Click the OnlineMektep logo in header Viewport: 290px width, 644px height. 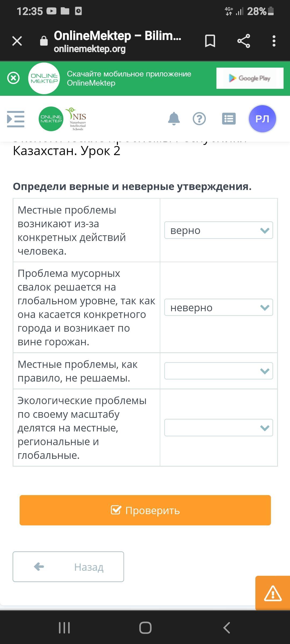coord(51,119)
